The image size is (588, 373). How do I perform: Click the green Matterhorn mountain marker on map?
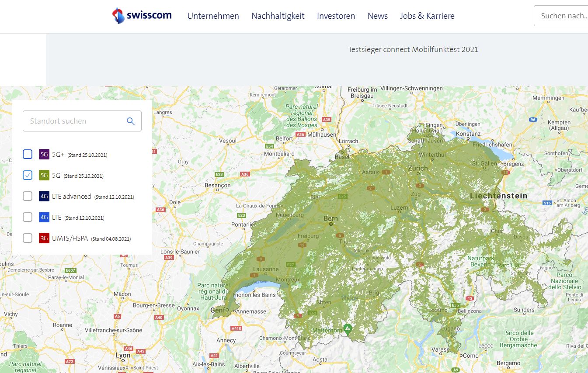point(348,329)
